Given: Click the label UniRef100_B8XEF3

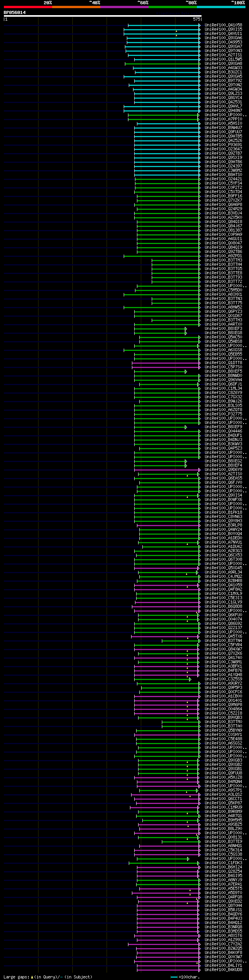Looking at the screenshot, I should (223, 329).
